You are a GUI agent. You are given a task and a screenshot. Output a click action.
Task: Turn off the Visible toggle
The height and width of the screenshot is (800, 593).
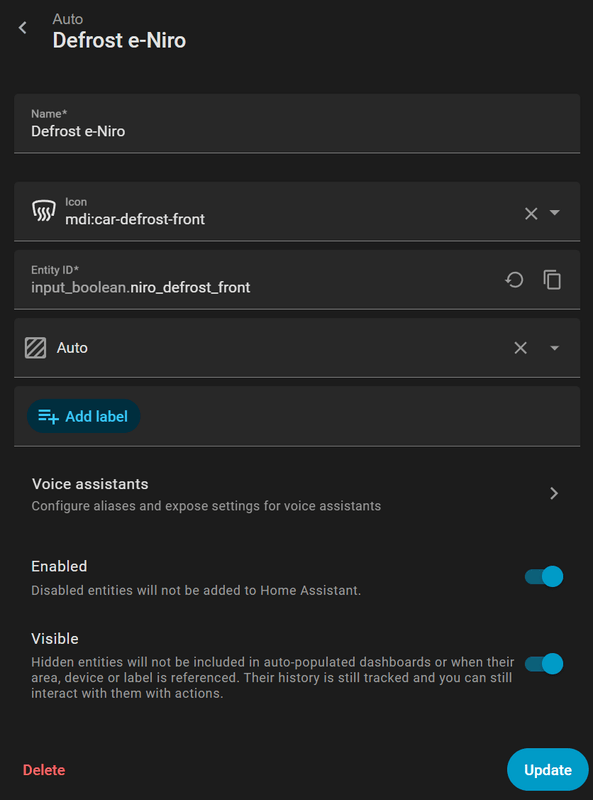coord(545,663)
